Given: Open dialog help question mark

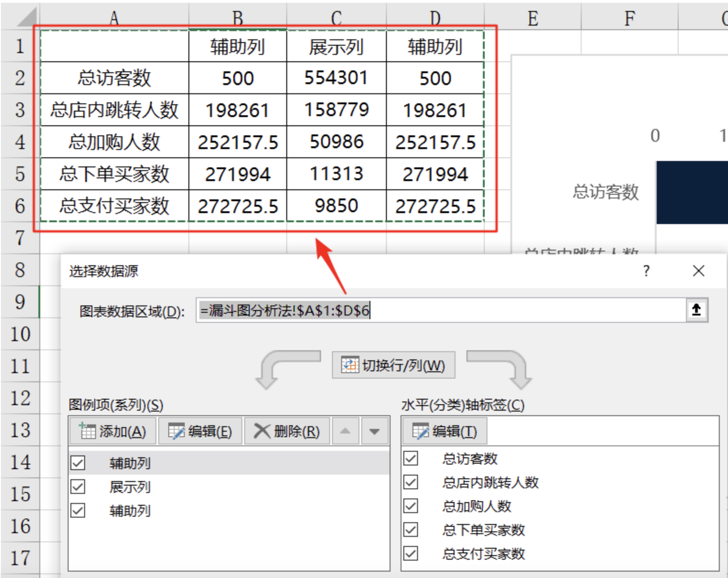Looking at the screenshot, I should (x=646, y=271).
